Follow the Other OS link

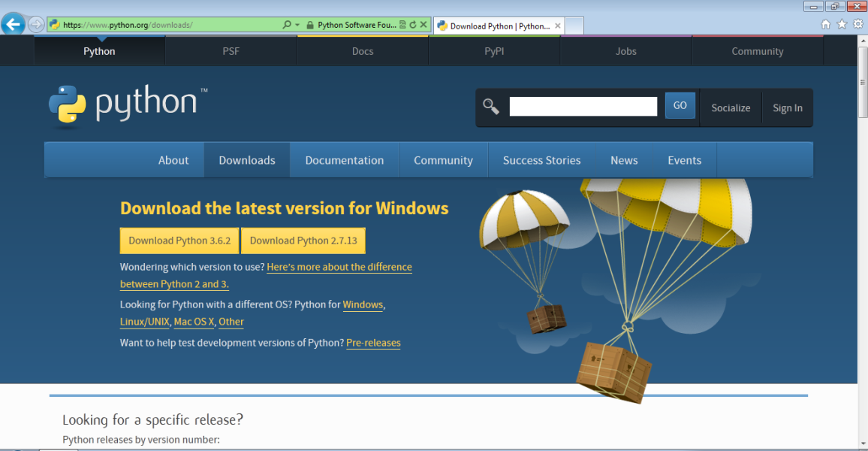click(231, 322)
